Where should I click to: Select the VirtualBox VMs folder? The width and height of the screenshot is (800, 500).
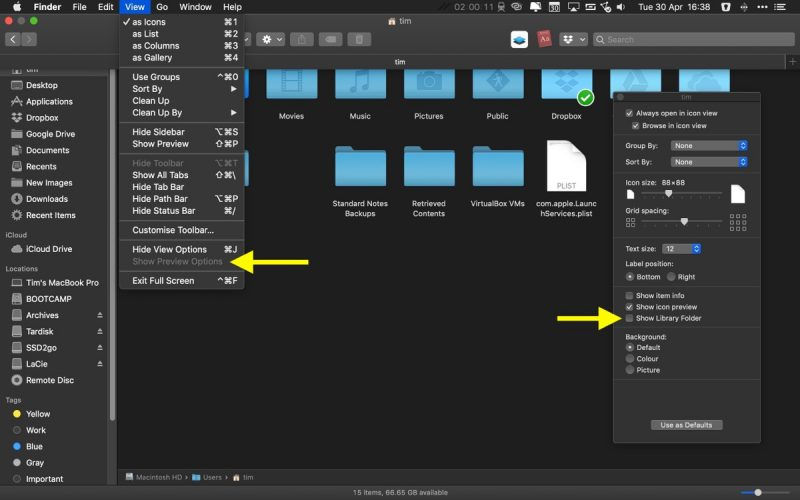click(x=498, y=166)
